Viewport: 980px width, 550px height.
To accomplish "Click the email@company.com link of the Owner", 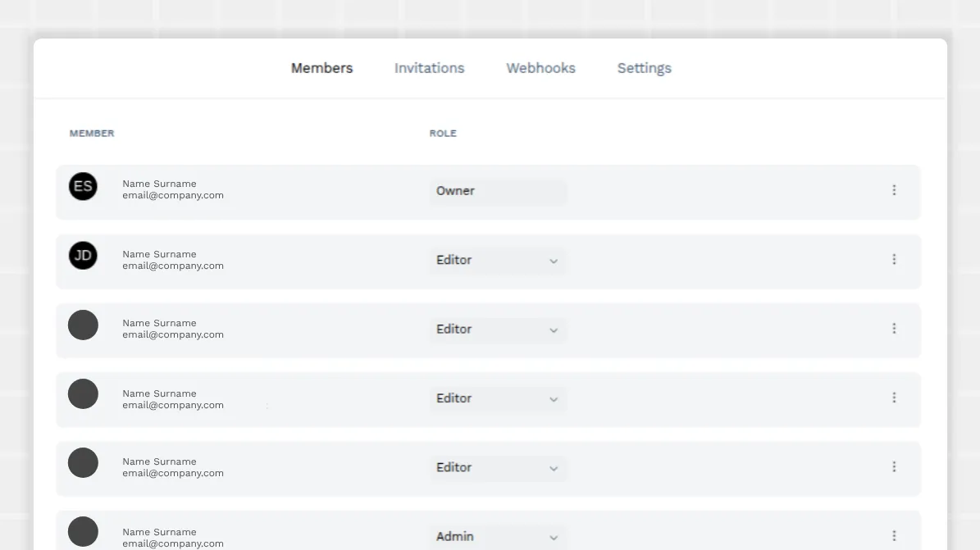I will point(172,195).
